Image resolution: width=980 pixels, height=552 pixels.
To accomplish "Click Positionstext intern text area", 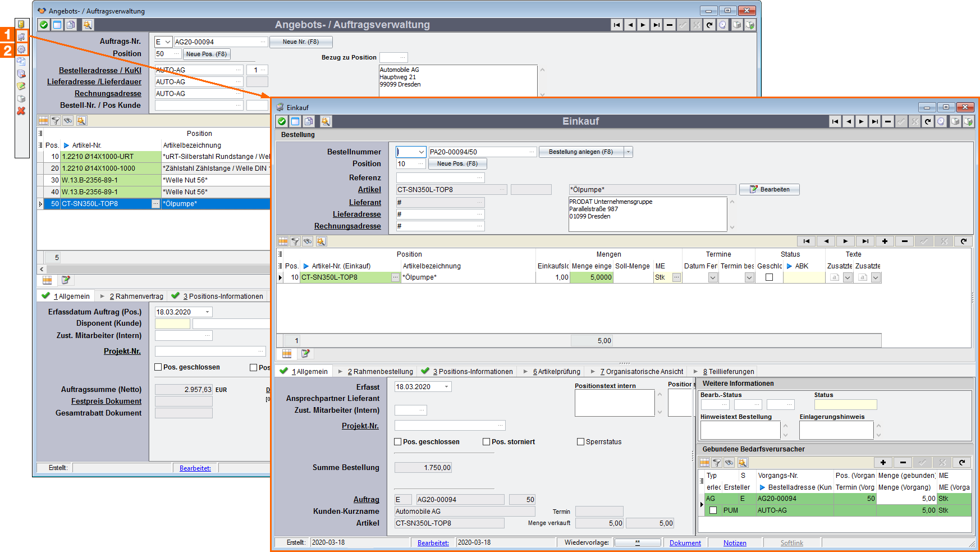I will tap(615, 403).
